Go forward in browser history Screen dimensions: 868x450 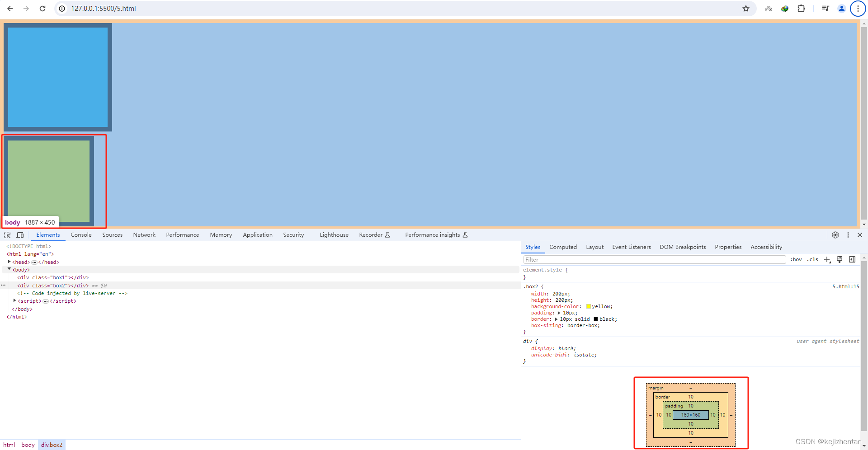pyautogui.click(x=26, y=9)
